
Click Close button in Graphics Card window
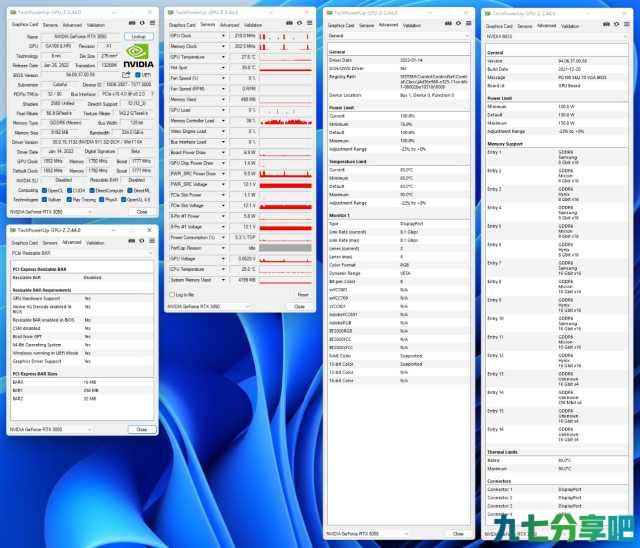click(142, 212)
